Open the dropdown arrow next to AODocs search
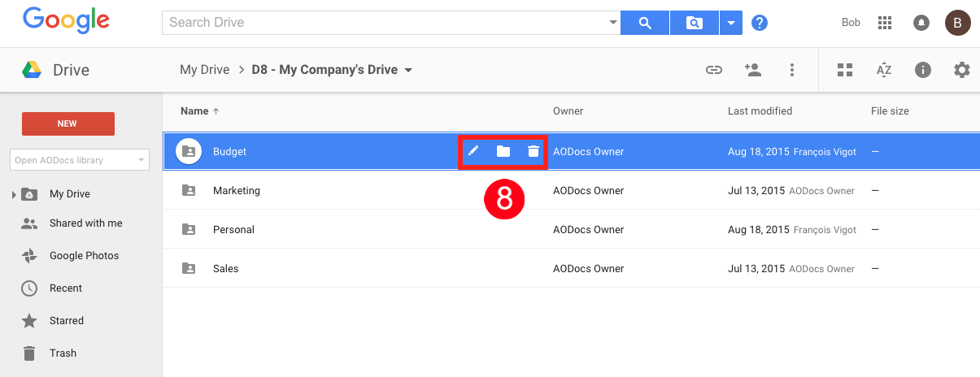The image size is (980, 377). (x=731, y=23)
